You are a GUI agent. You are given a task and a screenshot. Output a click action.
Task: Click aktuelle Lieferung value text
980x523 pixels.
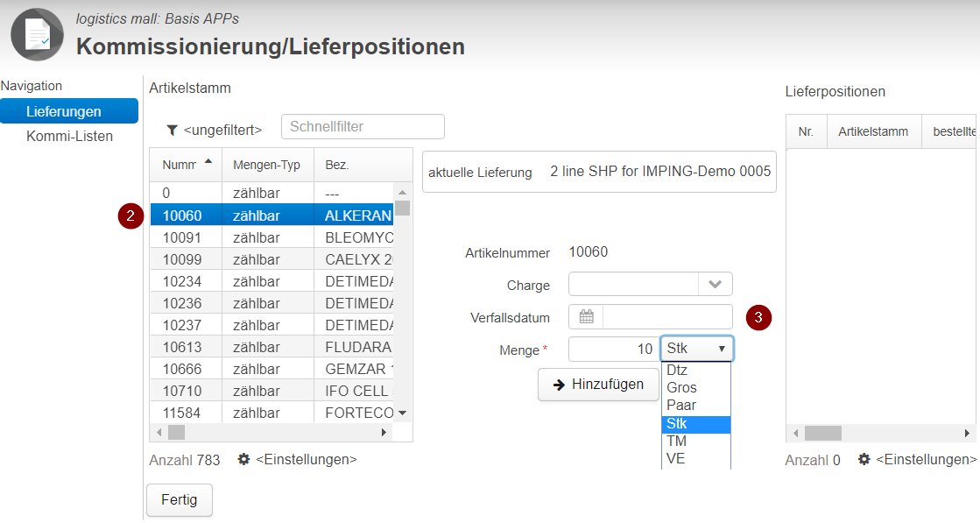point(660,171)
